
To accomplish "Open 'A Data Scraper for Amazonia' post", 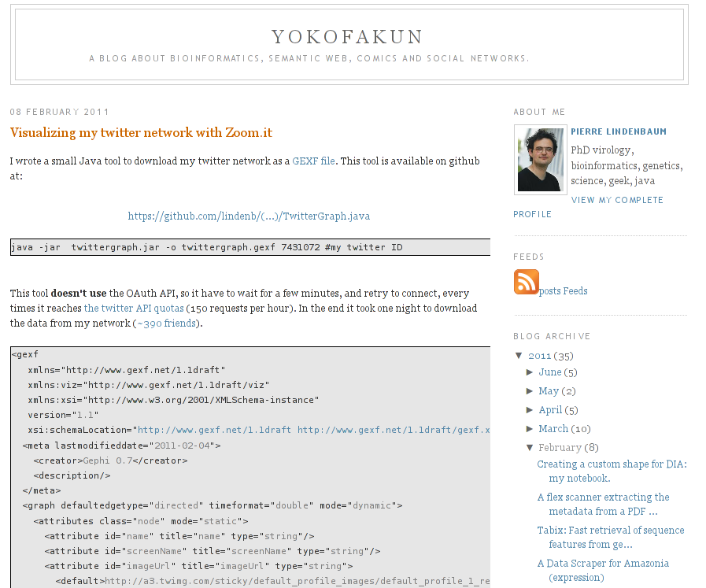I will click(602, 564).
